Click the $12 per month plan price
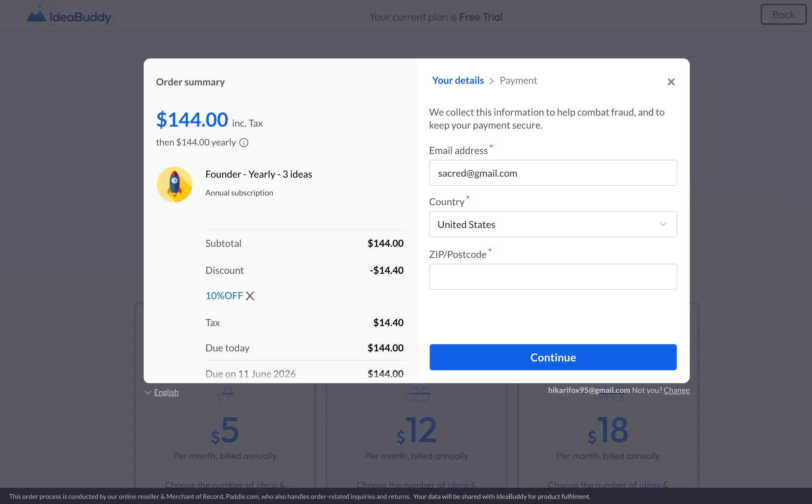Image resolution: width=812 pixels, height=504 pixels. [416, 430]
